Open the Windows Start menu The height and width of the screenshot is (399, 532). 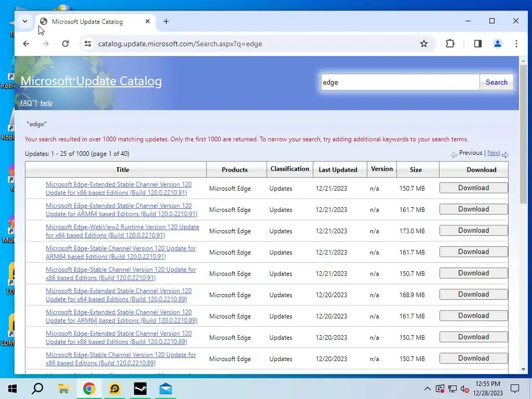pyautogui.click(x=12, y=389)
